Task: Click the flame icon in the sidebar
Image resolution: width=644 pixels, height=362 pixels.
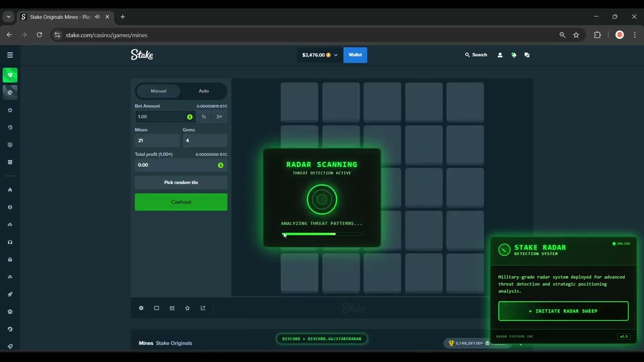Action: (10, 190)
